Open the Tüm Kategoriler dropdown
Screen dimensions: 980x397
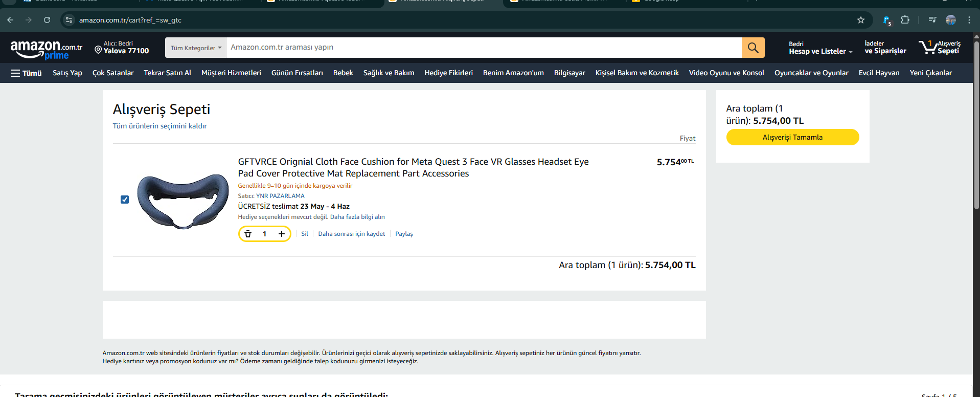pyautogui.click(x=196, y=48)
